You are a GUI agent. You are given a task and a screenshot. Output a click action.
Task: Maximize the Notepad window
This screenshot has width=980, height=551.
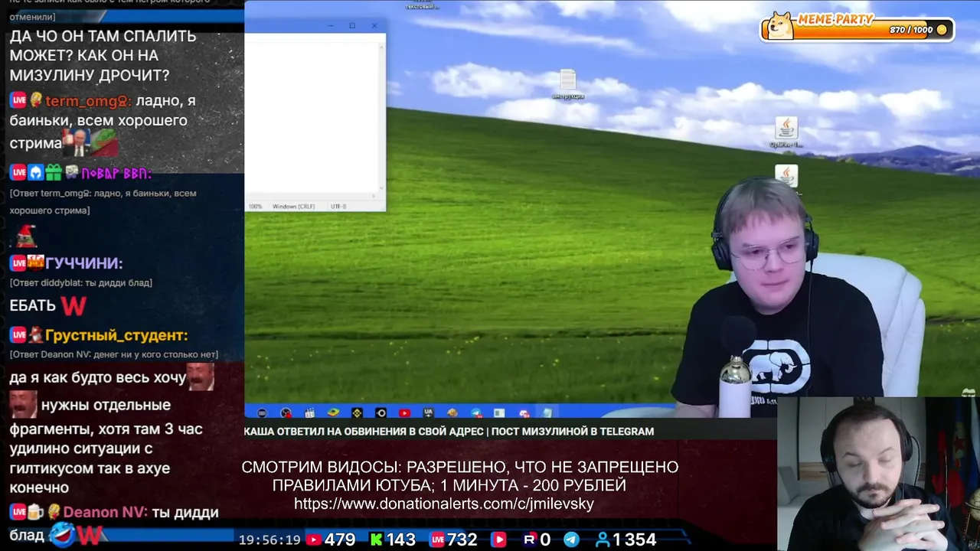click(x=352, y=25)
